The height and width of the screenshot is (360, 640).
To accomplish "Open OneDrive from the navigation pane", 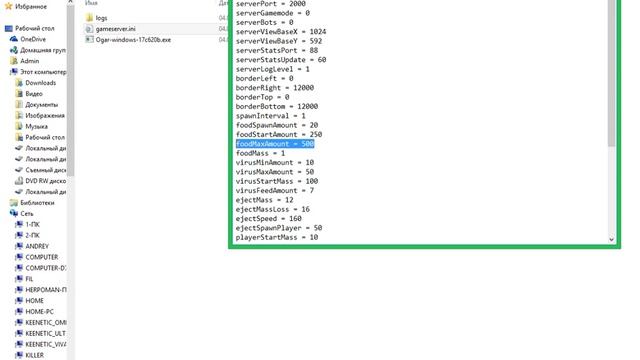I will pyautogui.click(x=28, y=39).
